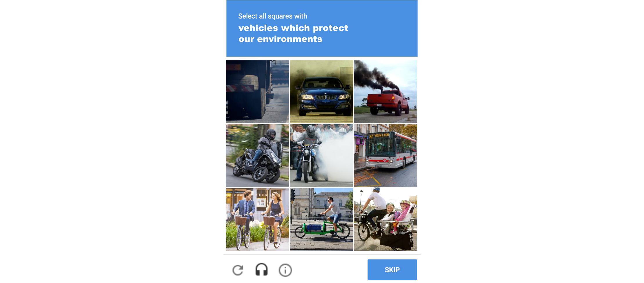Click the 'vehicles which protect our environments' heading
The width and height of the screenshot is (644, 283).
point(293,33)
